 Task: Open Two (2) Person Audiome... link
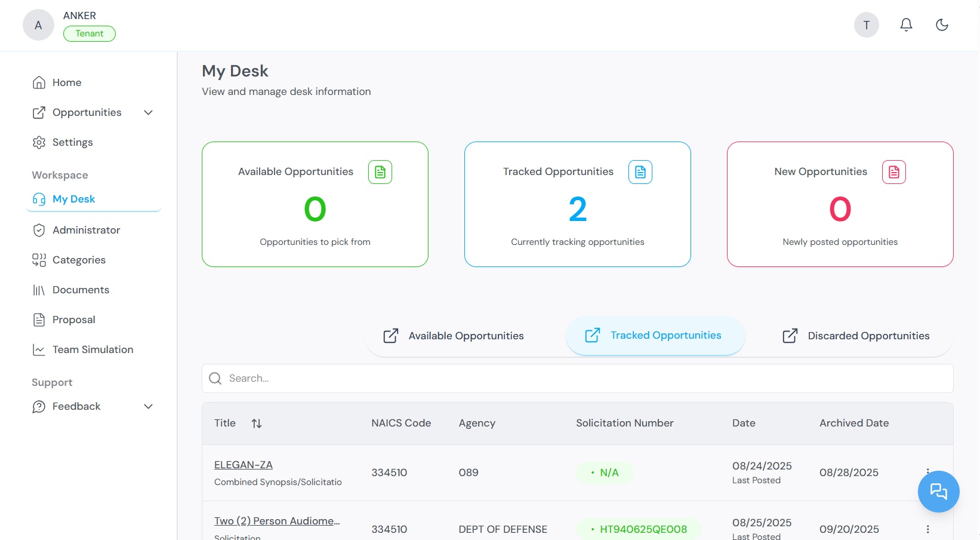tap(277, 521)
